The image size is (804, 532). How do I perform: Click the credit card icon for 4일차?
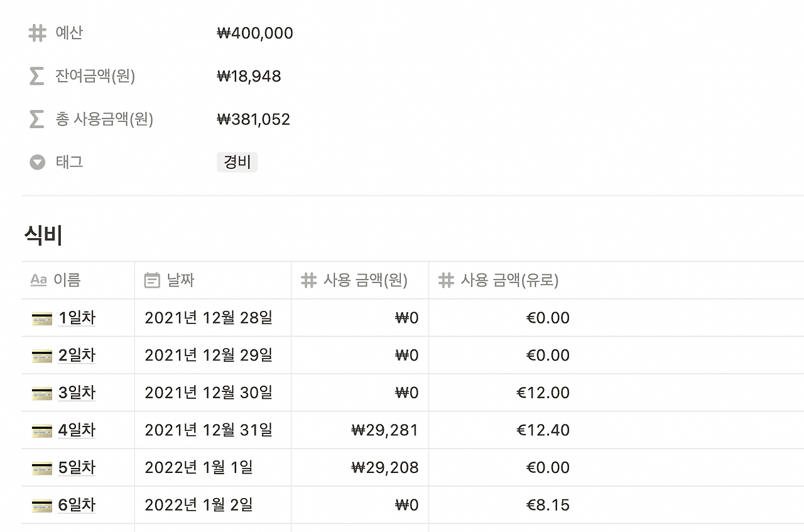point(42,431)
